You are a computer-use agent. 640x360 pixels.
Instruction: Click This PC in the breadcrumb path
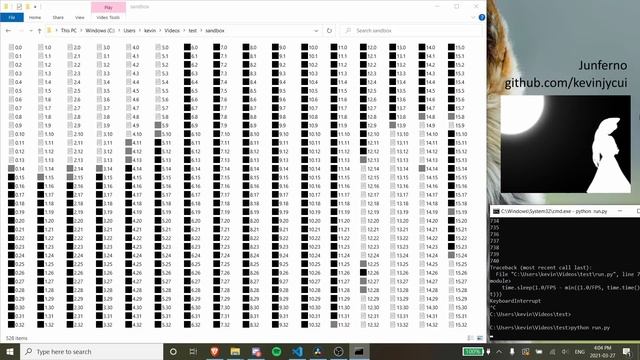[69, 31]
